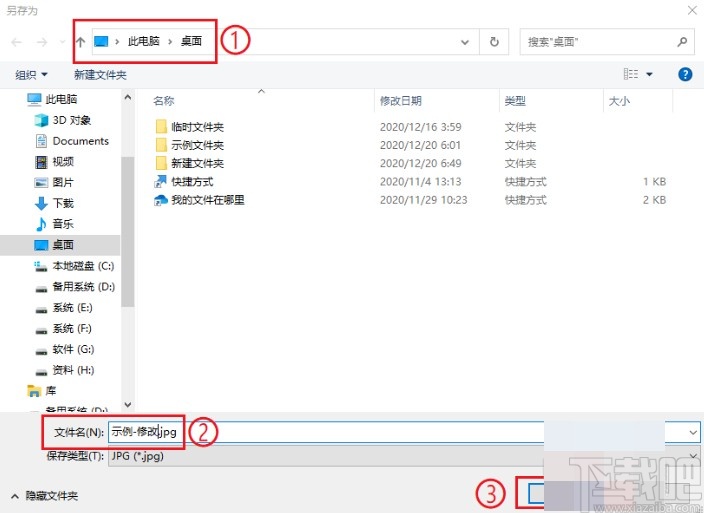Open view options dropdown arrow

(x=649, y=75)
